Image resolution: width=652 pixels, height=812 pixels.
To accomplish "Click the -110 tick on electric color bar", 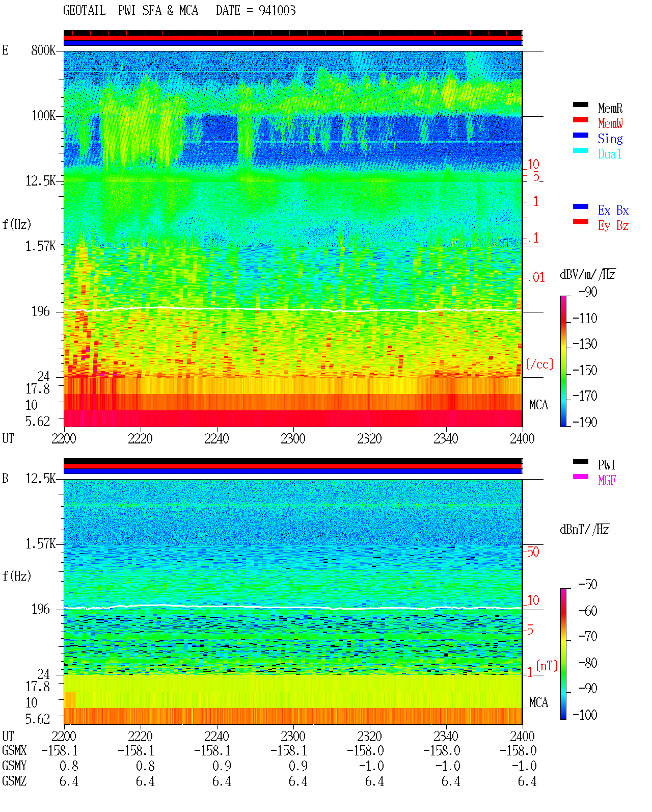I will point(585,319).
